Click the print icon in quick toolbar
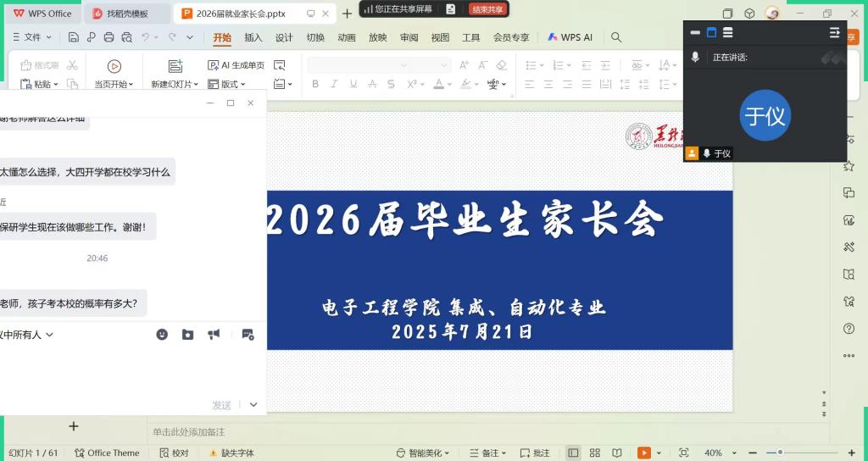868x461 pixels. click(108, 37)
